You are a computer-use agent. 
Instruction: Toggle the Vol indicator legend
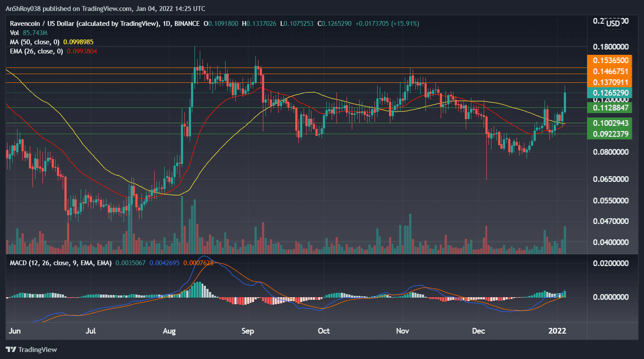click(14, 32)
